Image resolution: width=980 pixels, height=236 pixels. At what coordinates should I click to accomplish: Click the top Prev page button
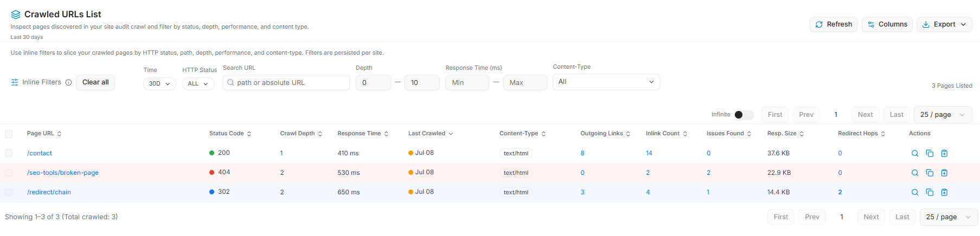pyautogui.click(x=806, y=115)
